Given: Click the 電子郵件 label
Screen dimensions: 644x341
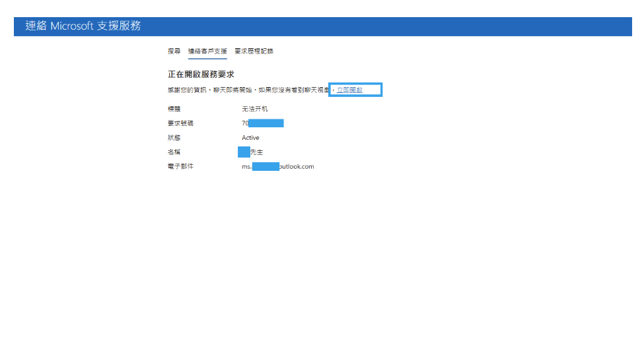Looking at the screenshot, I should (180, 166).
